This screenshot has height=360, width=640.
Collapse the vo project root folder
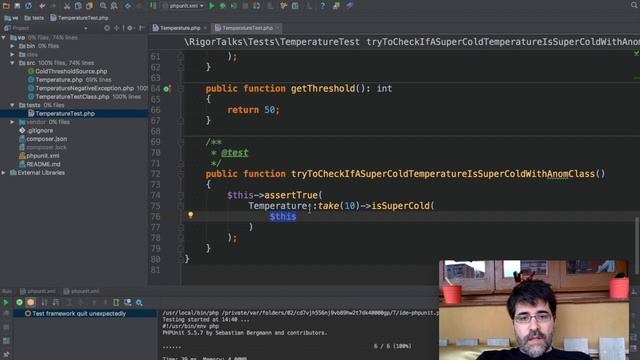4,38
